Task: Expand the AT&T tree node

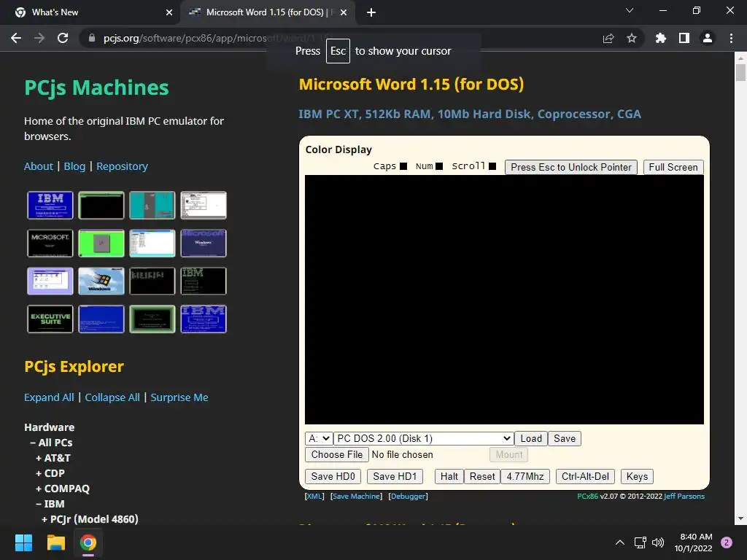Action: 53,458
